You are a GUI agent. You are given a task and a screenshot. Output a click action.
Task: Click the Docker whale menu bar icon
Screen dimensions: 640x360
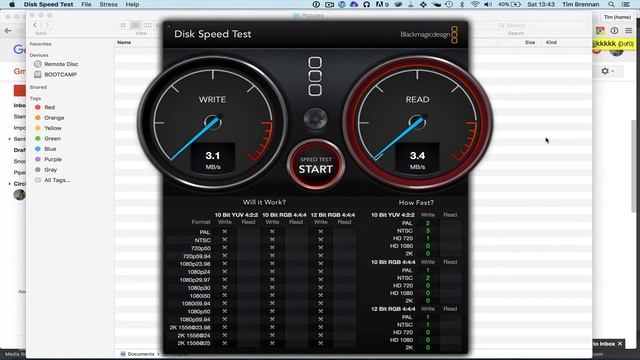[436, 4]
